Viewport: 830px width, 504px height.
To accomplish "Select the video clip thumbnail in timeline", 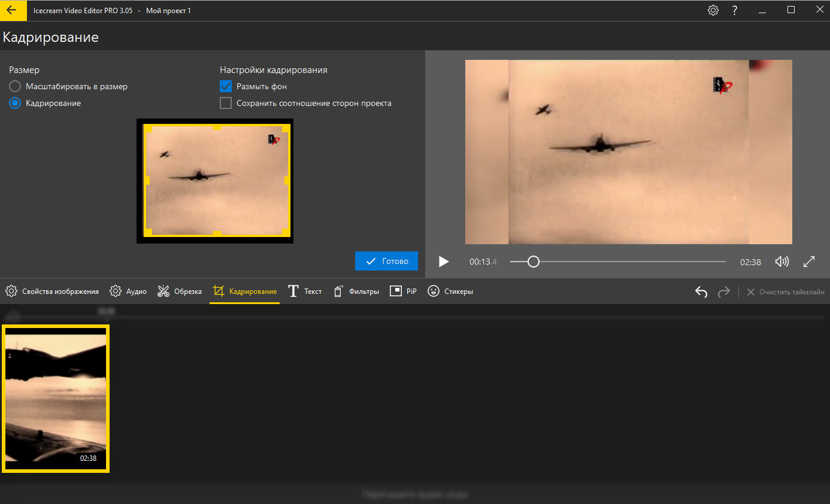I will (56, 399).
